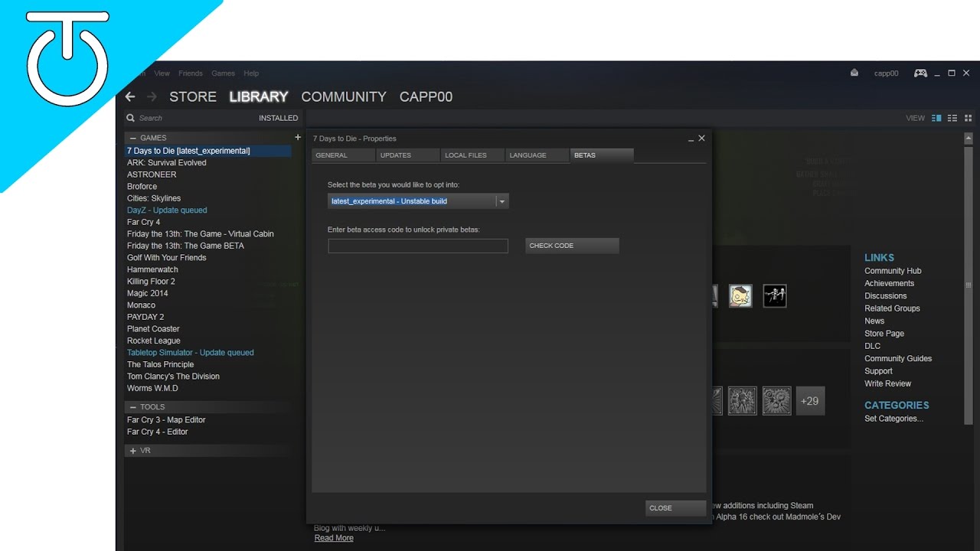Open the View menu
This screenshot has height=551, width=980.
(x=162, y=73)
